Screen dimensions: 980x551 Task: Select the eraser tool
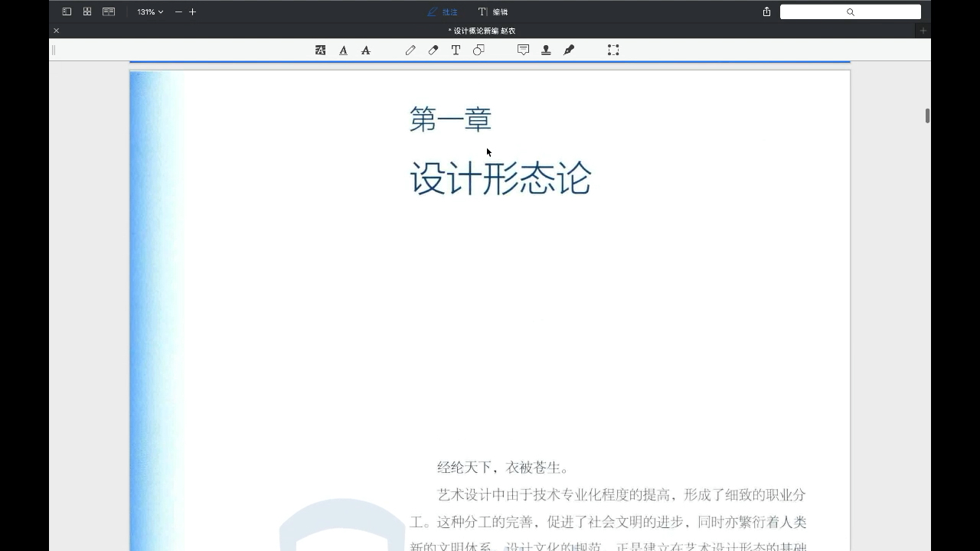pos(433,50)
